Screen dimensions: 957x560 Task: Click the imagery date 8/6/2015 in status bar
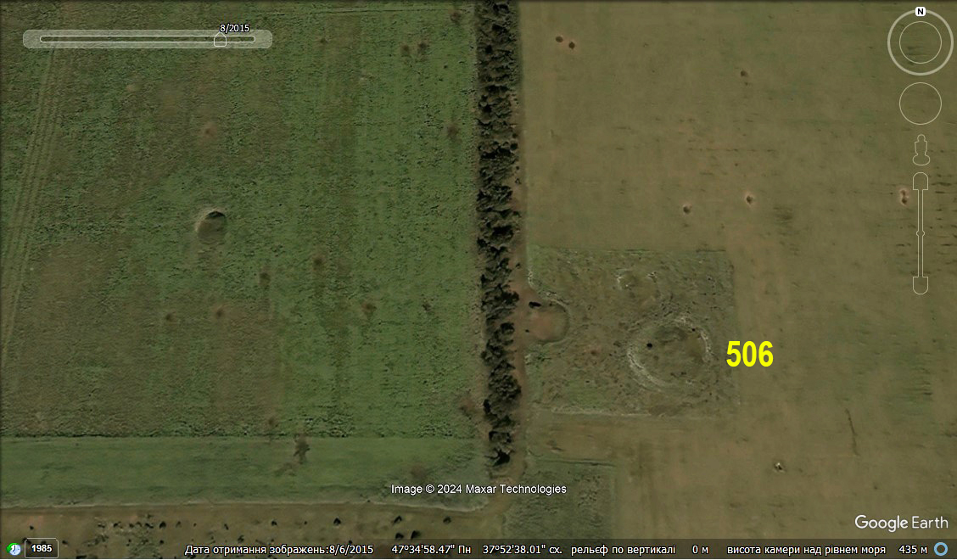point(350,549)
